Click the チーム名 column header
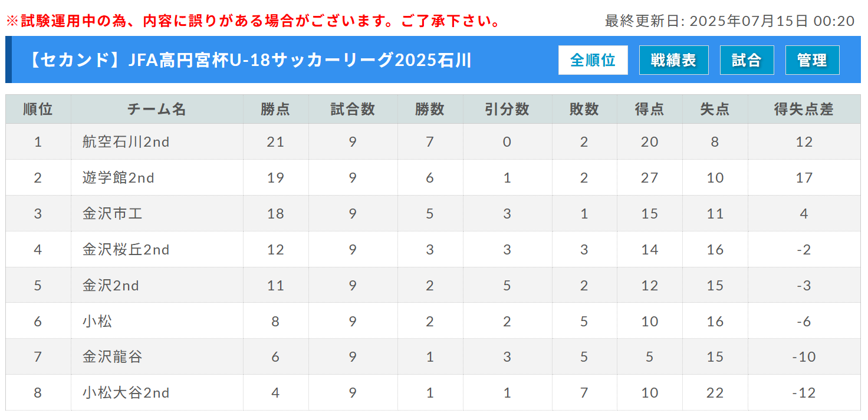 tap(157, 109)
